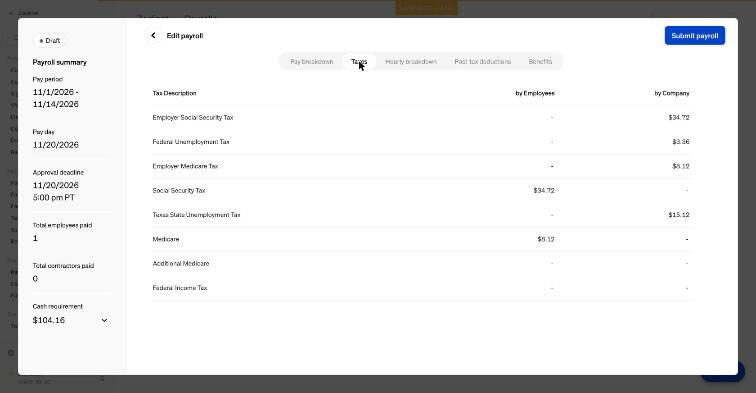Click the $15.12 Texas State Unemployment amount
The width and height of the screenshot is (756, 393).
(679, 215)
